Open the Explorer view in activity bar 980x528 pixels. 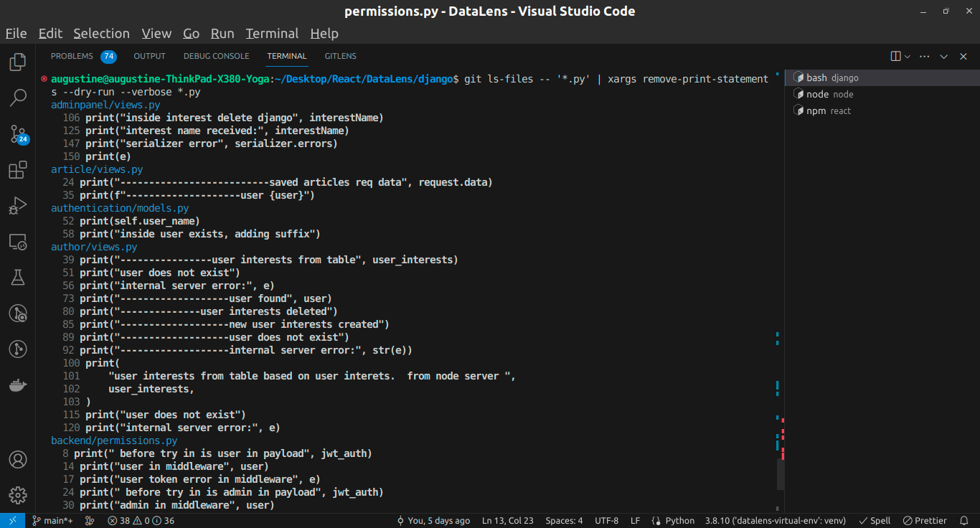[x=18, y=62]
